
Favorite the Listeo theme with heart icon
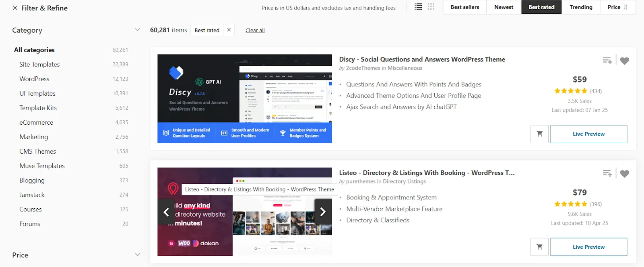pyautogui.click(x=624, y=174)
